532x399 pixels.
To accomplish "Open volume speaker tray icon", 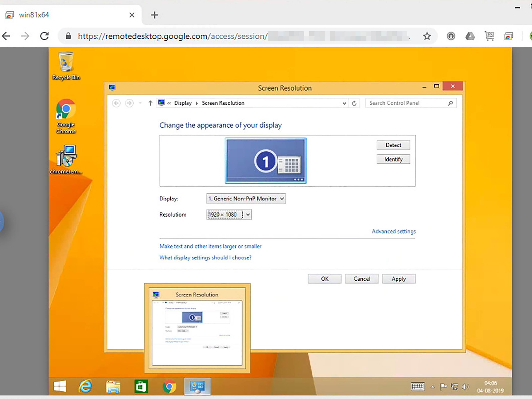I will tap(465, 387).
